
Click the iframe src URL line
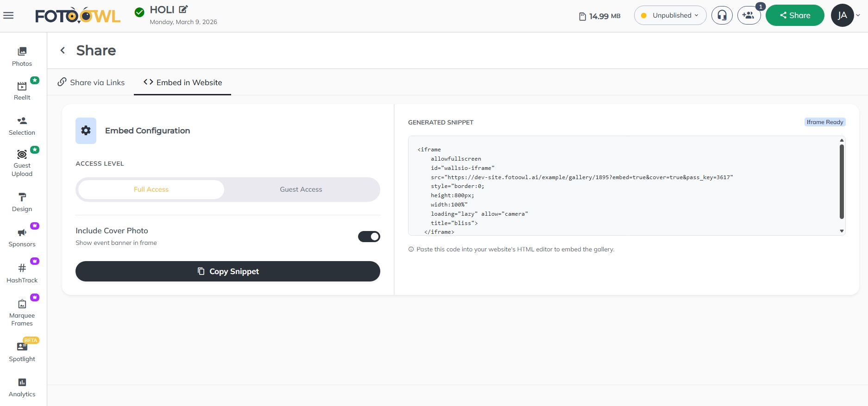coord(582,177)
